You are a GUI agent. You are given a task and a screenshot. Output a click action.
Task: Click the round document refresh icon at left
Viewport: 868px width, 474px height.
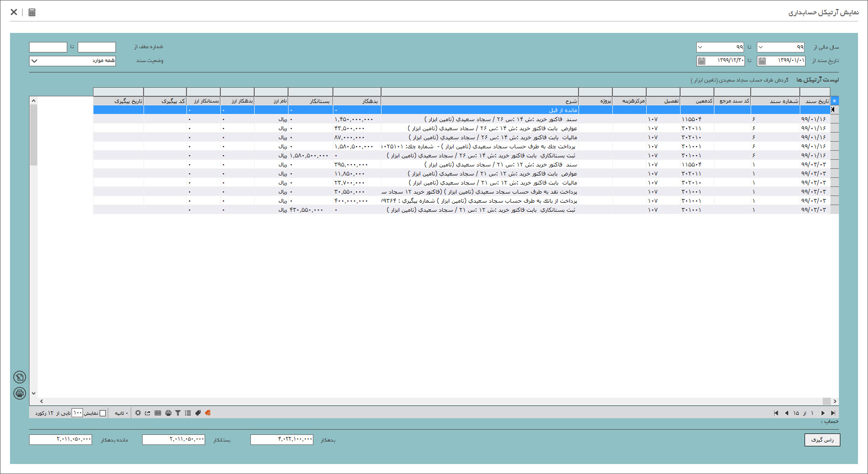tap(20, 377)
